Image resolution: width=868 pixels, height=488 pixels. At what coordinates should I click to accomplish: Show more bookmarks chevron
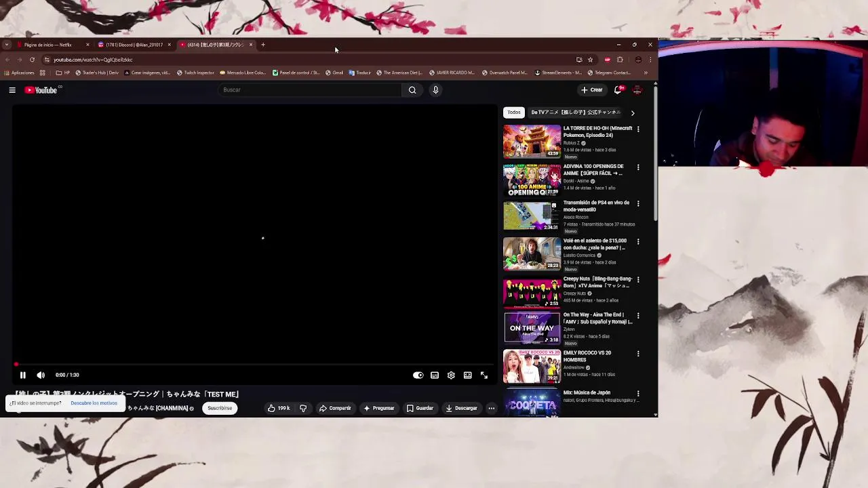pos(646,73)
